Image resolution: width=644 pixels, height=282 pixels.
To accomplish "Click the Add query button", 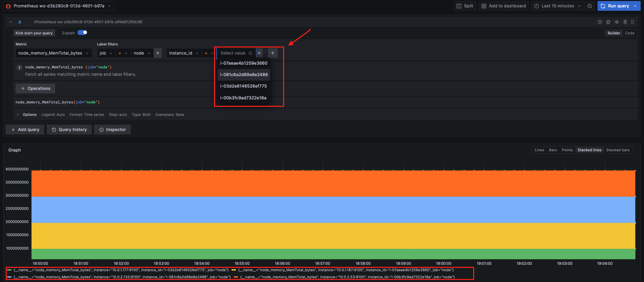I will coord(25,130).
